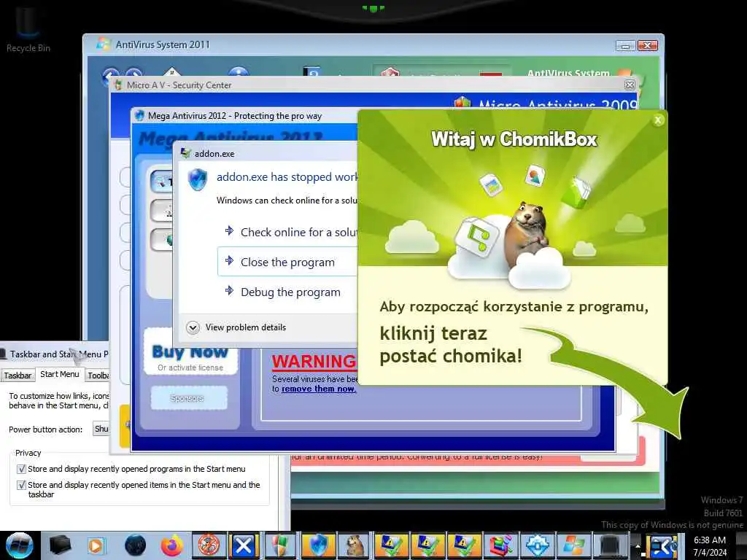
Task: Open the ChomikBox hamster taskbar icon
Action: (x=355, y=545)
